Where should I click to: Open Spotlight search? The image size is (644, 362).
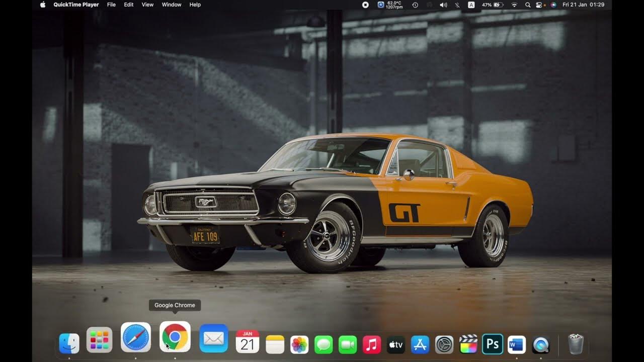(x=528, y=5)
